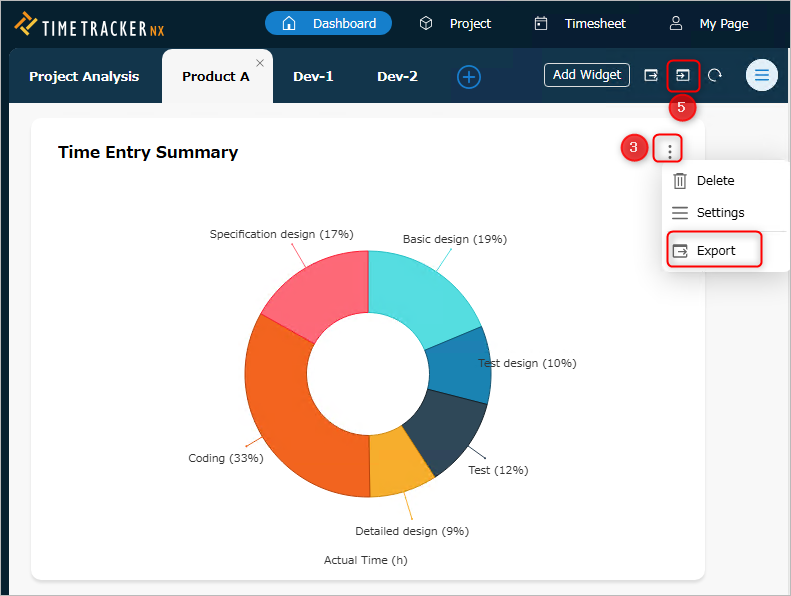
Task: Click the dashboard export icon in toolbar
Action: (x=651, y=75)
